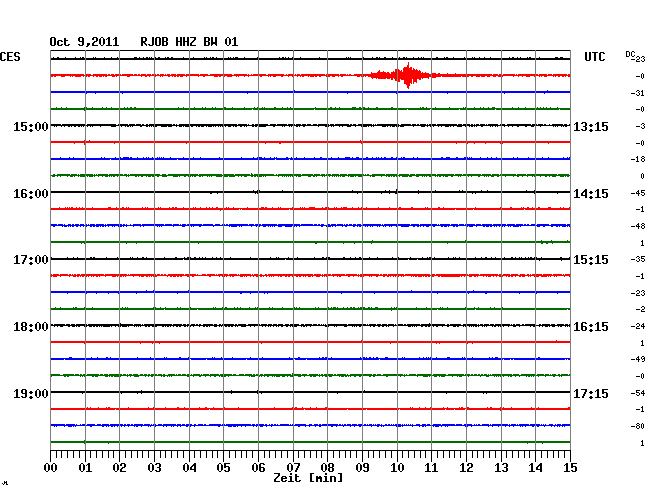Click the '11' minute axis tick label
This screenshot has height=494, width=650.
click(x=431, y=467)
